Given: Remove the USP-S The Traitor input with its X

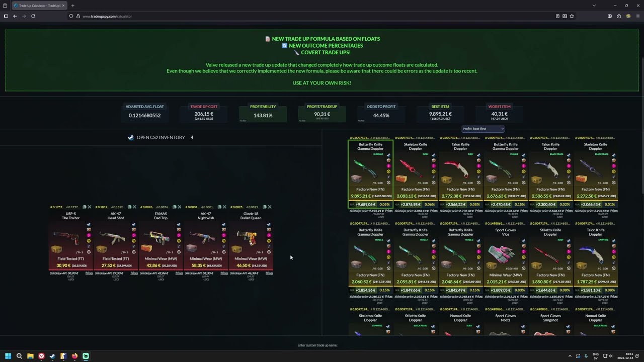Looking at the screenshot, I should point(89,207).
